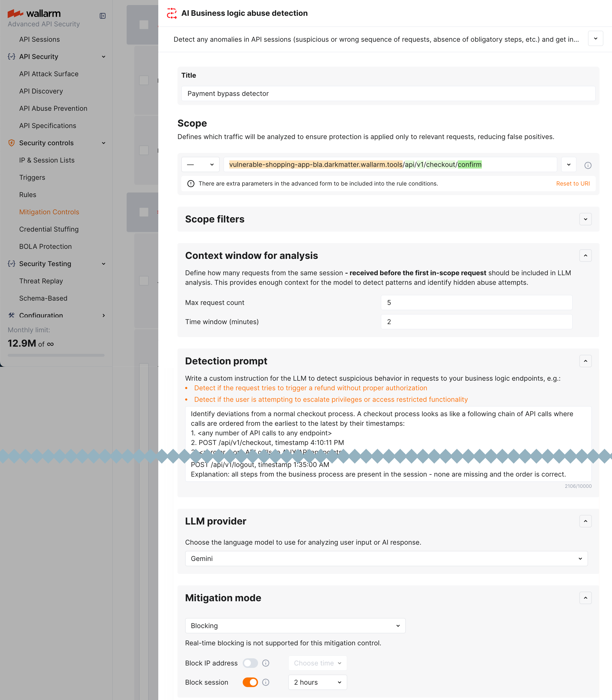Disable the Block session toggle

pyautogui.click(x=250, y=682)
